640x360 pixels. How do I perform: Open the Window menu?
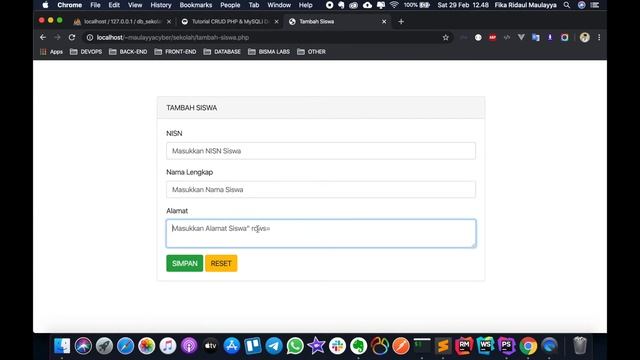[x=279, y=5]
